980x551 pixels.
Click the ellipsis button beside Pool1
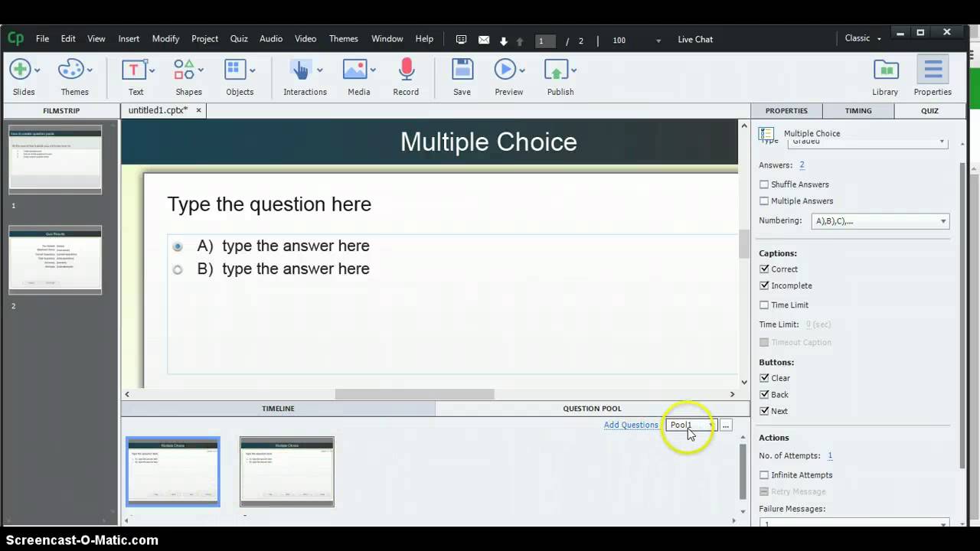click(726, 425)
